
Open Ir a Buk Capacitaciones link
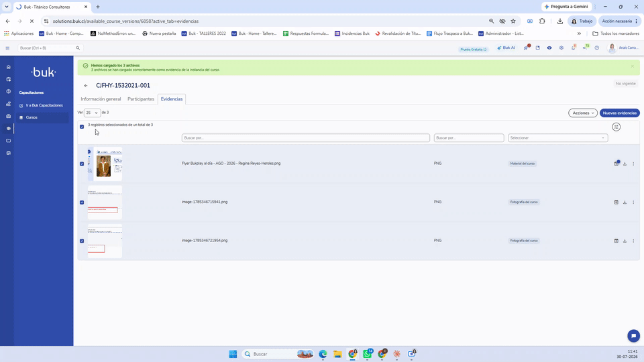41,105
